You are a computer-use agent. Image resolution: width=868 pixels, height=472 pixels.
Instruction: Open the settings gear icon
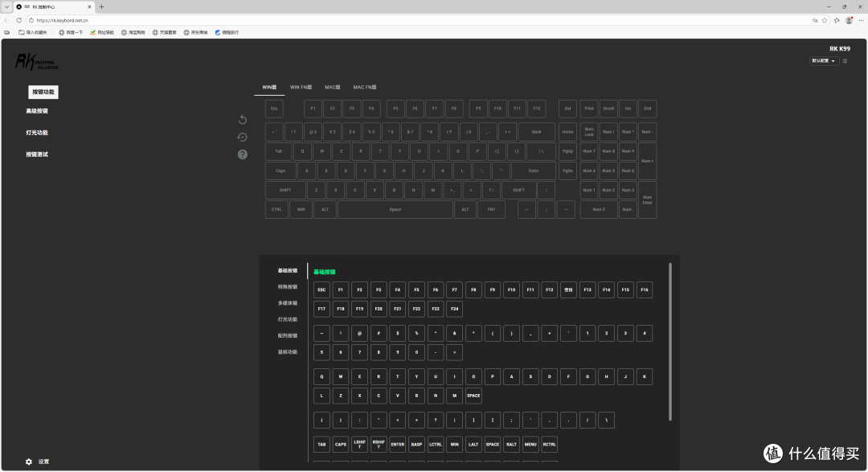coord(29,462)
